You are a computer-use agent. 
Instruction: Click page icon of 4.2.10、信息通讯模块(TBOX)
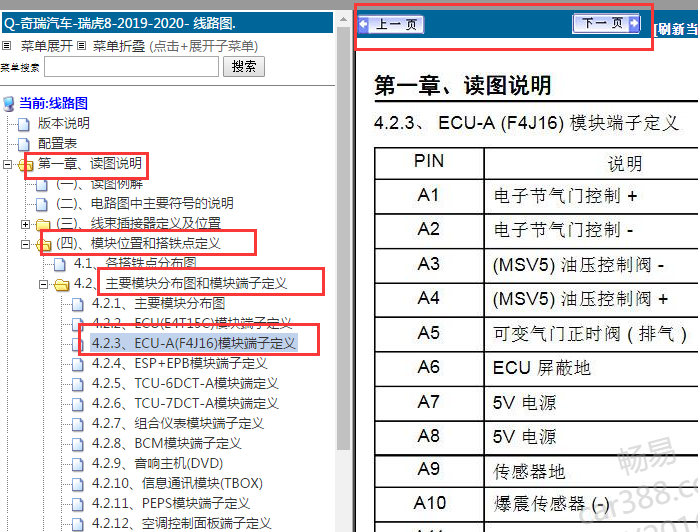[x=77, y=485]
